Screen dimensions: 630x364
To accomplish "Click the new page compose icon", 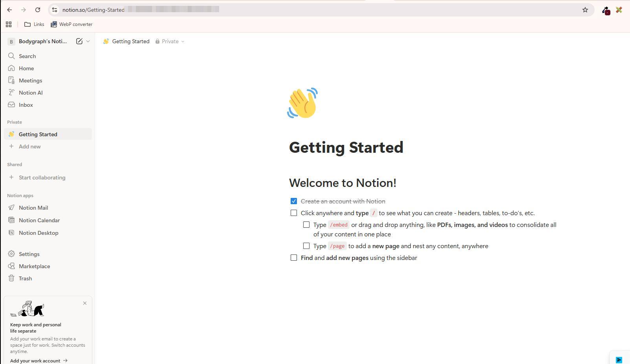I will (x=79, y=41).
